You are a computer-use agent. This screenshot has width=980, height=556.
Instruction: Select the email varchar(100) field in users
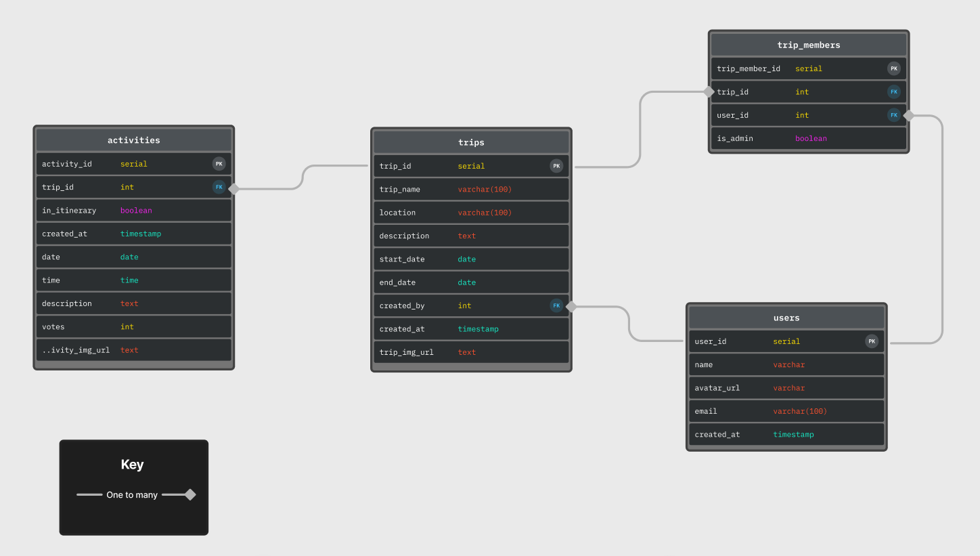[x=786, y=410]
